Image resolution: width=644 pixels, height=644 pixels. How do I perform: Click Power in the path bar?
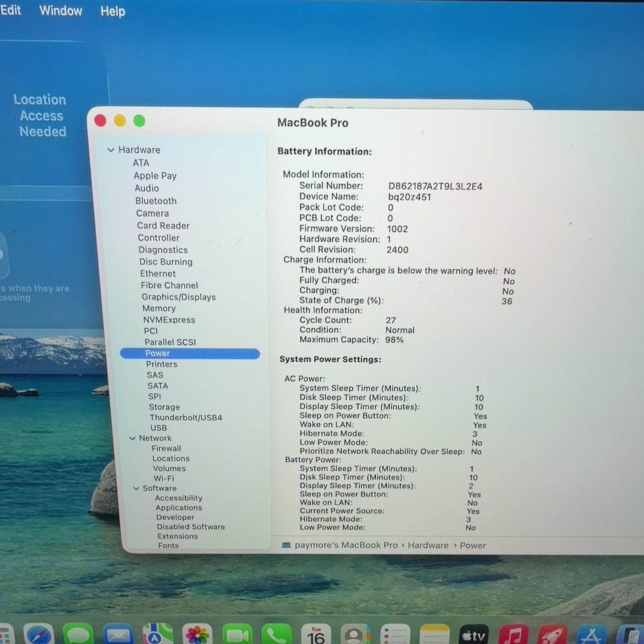point(473,546)
